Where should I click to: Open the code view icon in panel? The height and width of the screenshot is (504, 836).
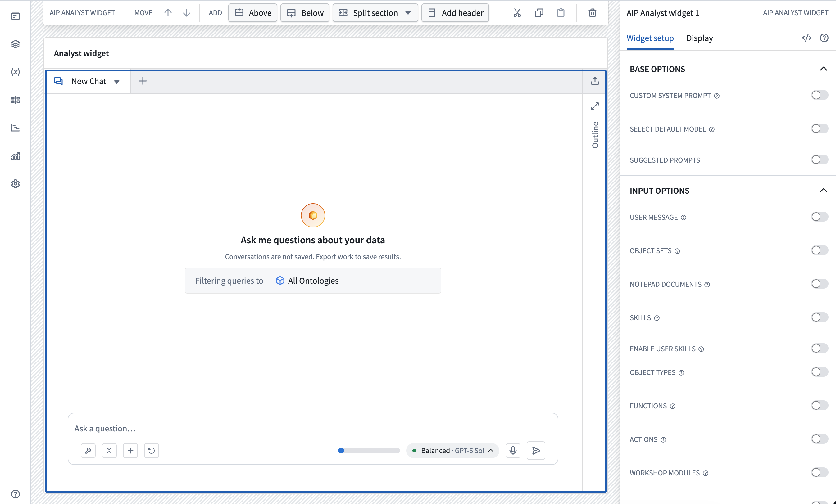806,38
